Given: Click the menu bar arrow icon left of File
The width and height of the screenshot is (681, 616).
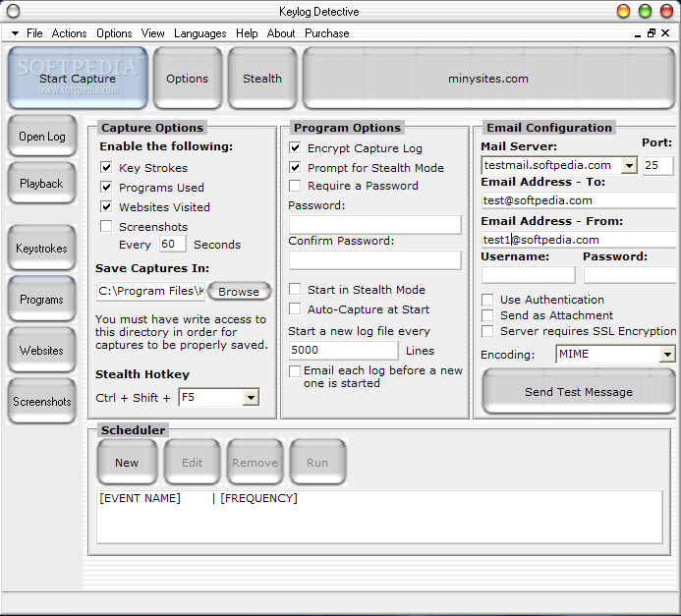Looking at the screenshot, I should [15, 33].
